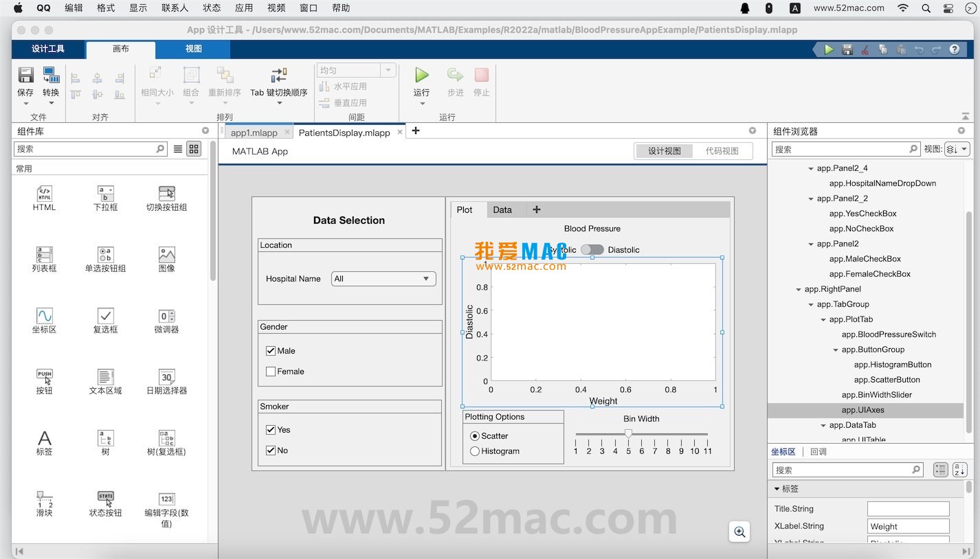Image resolution: width=980 pixels, height=559 pixels.
Task: Open macOS Spotlight search icon
Action: click(x=926, y=8)
